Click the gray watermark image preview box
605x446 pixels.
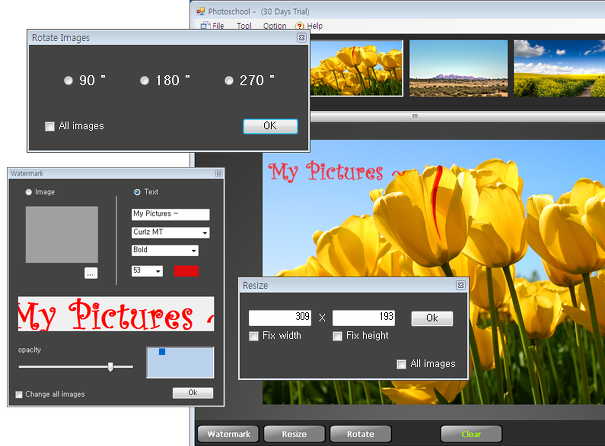tap(62, 235)
